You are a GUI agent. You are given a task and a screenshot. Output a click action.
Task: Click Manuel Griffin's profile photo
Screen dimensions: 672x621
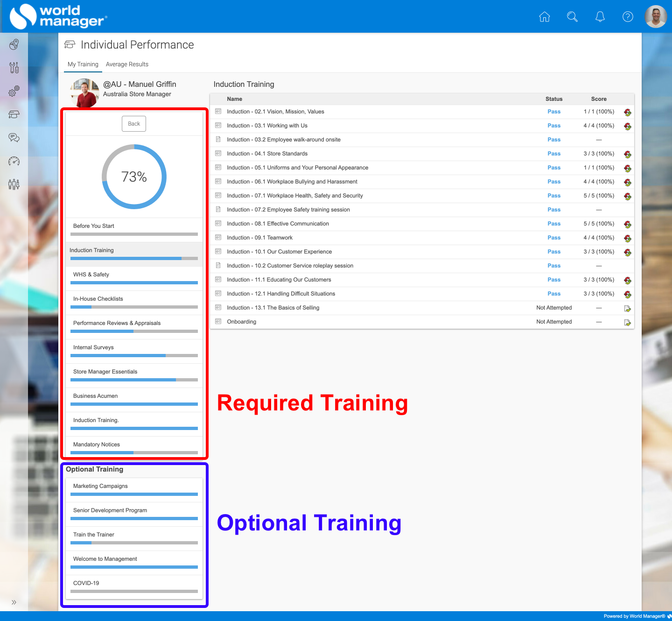[84, 92]
